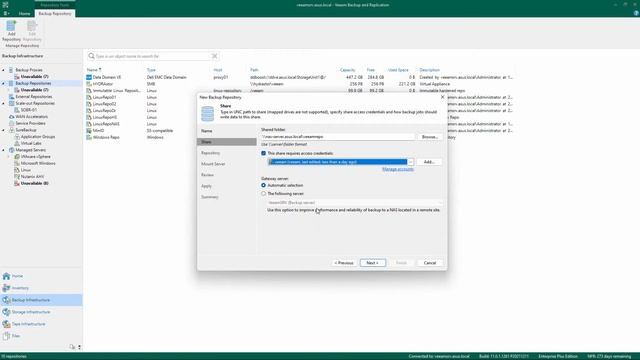Click the Edit Repository ribbon icon
This screenshot has height=360, width=640.
[32, 26]
